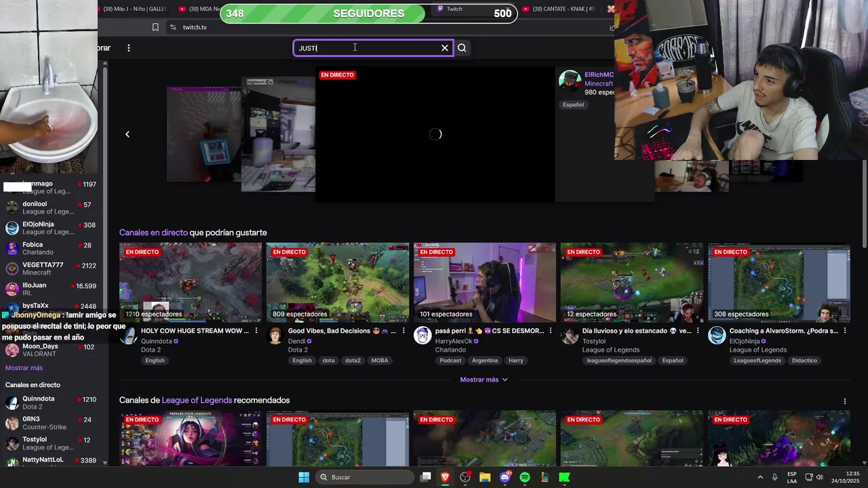This screenshot has height=488, width=868.
Task: Switch to the MDA YouTube tab
Action: pyautogui.click(x=200, y=9)
